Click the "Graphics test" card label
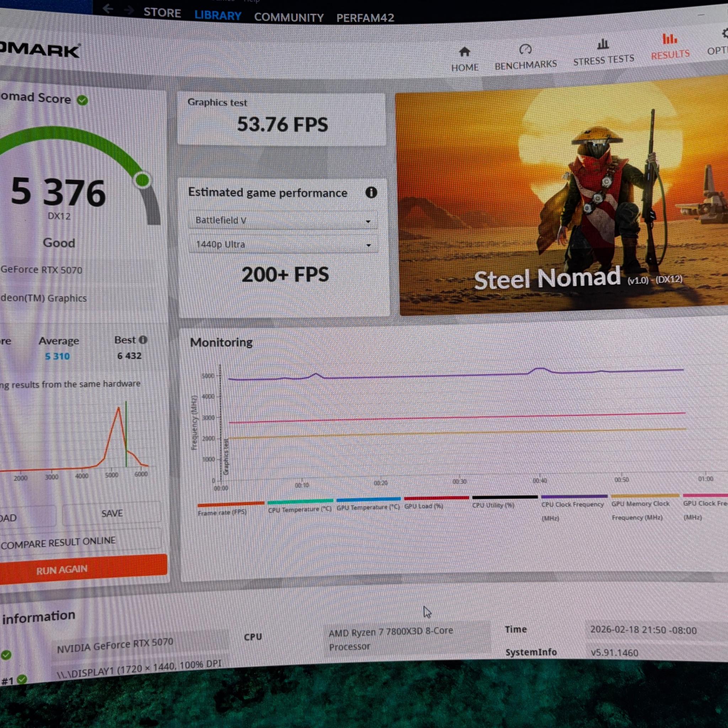 tap(217, 102)
